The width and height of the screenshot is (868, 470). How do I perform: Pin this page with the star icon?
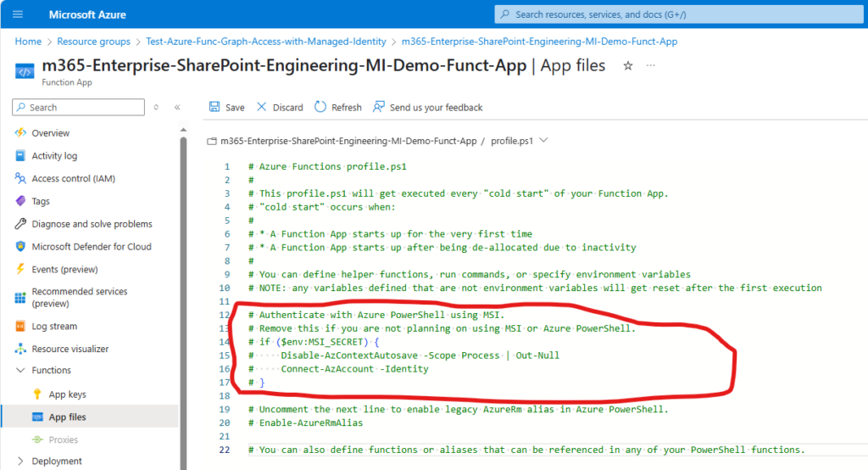point(628,66)
